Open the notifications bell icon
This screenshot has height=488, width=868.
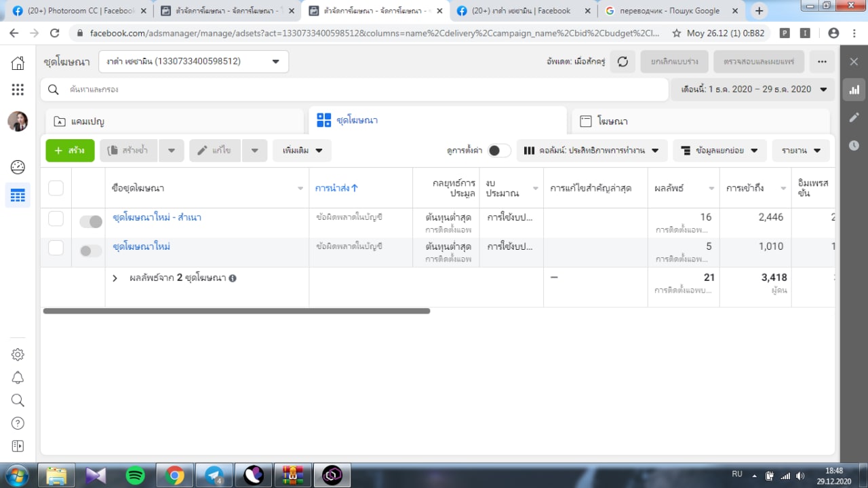18,377
